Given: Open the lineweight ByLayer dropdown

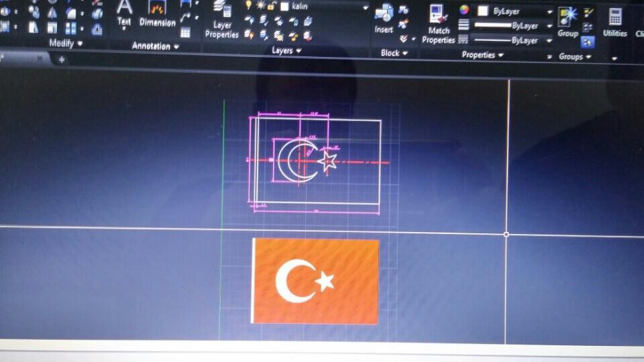Looking at the screenshot, I should click(x=549, y=26).
